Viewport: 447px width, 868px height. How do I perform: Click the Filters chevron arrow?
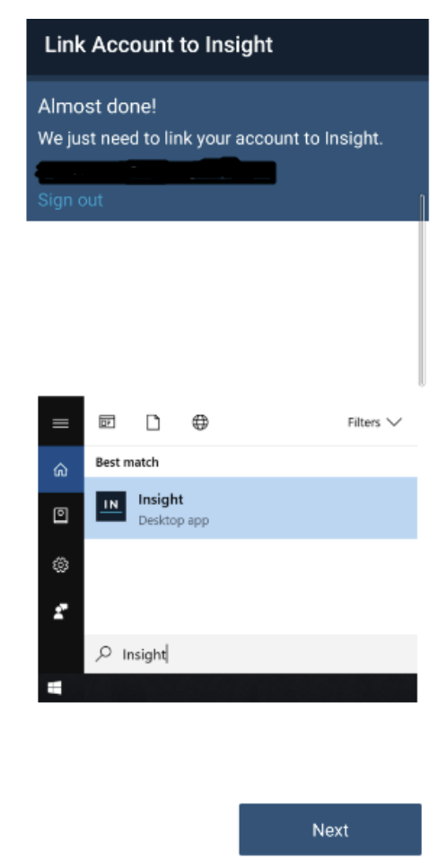pos(393,422)
